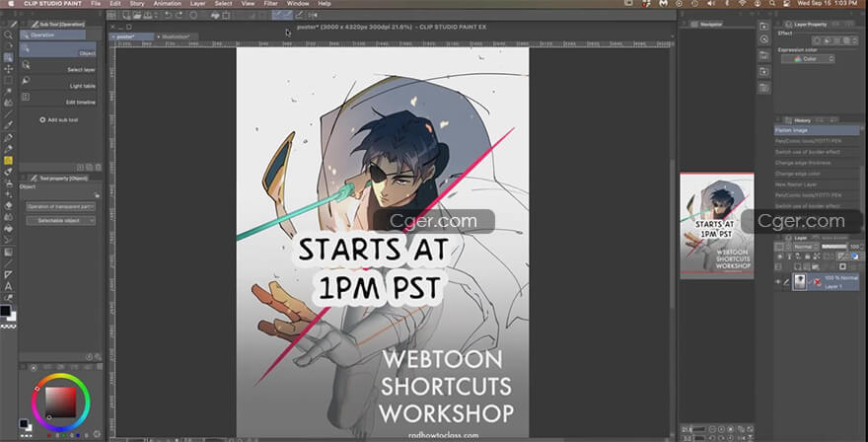Click the Undo arrow in command bar
Viewport: 868px width, 442px height.
point(168,16)
